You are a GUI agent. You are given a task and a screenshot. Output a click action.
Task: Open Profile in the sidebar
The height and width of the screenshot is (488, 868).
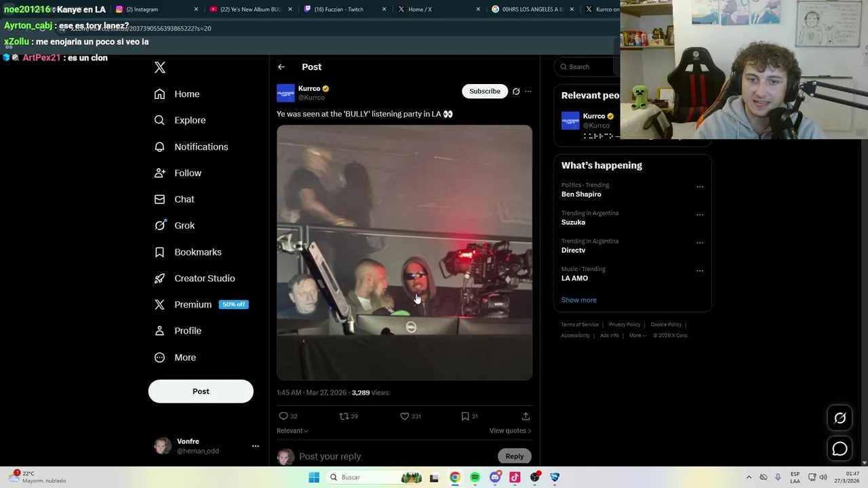(x=178, y=331)
